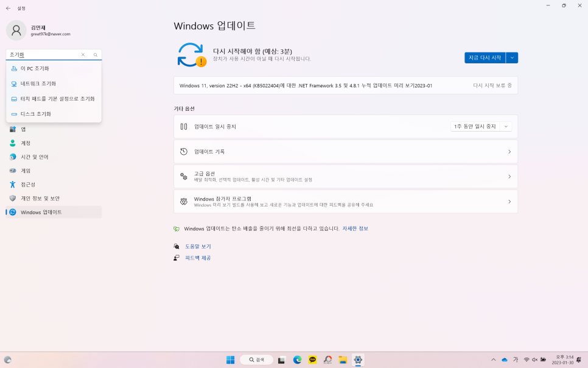Expand the pause duration dropdown chevron
Viewport: 588px width, 368px height.
506,127
